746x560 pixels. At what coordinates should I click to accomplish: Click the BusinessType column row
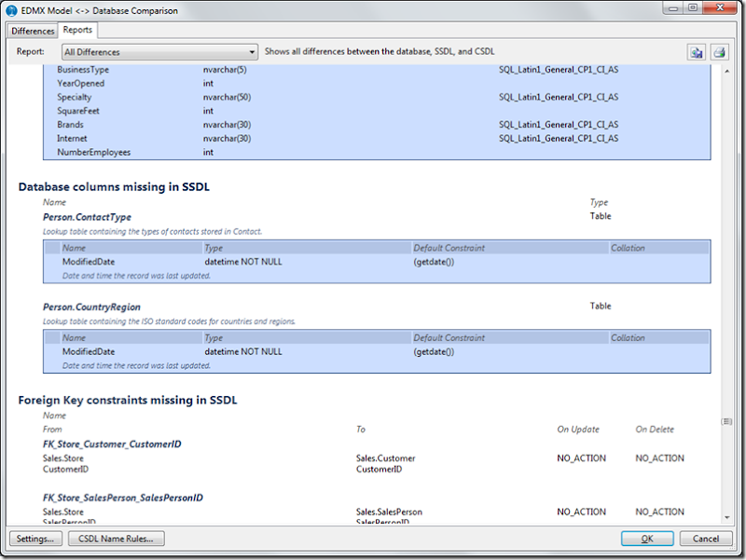377,70
